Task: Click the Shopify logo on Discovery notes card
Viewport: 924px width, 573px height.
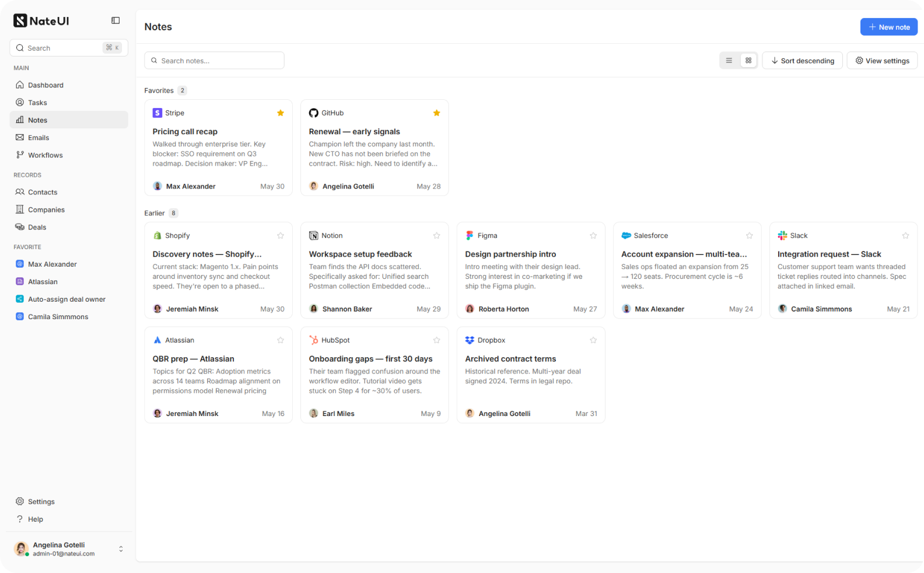Action: point(157,236)
